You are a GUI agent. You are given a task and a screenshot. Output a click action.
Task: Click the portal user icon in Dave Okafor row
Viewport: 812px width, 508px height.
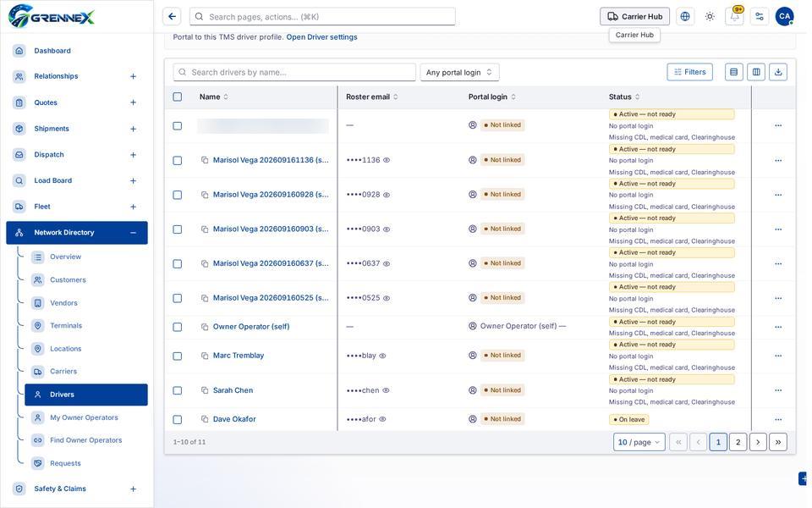point(472,419)
